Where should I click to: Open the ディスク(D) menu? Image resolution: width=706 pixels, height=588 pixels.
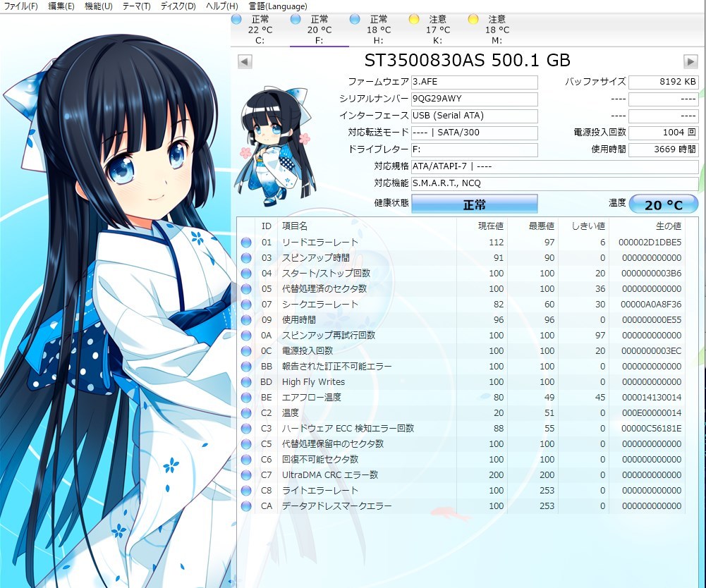pyautogui.click(x=178, y=6)
